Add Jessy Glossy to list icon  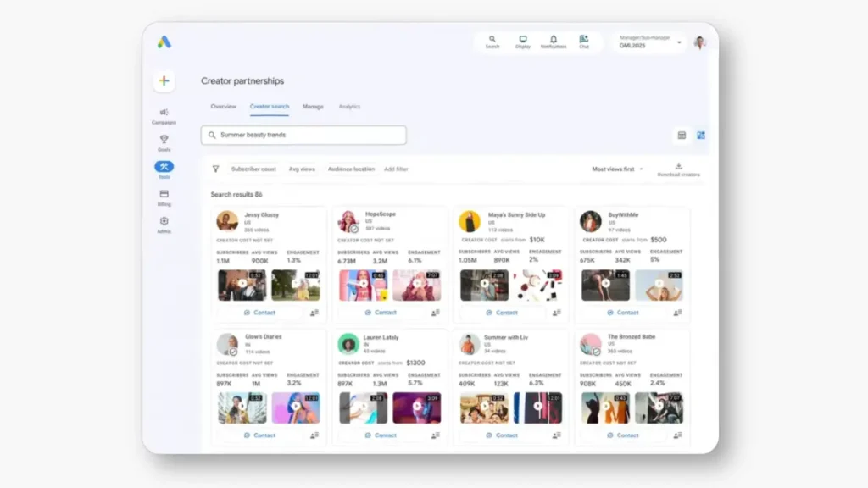point(314,313)
